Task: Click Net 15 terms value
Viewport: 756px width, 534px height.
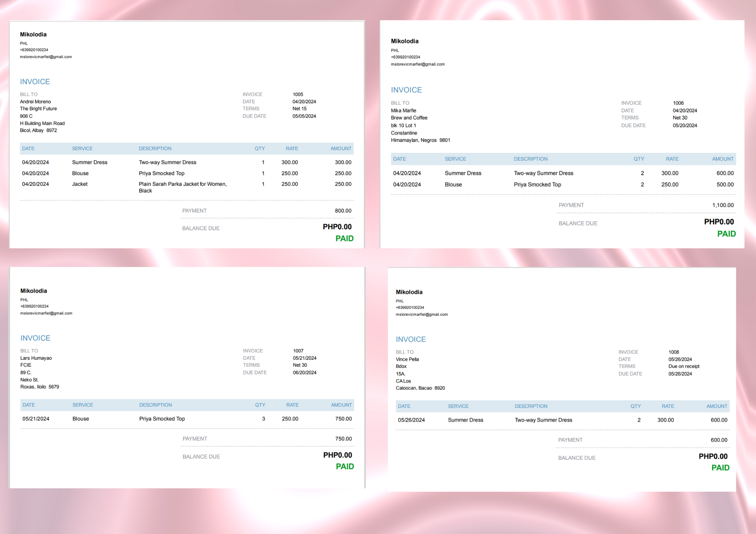Action: [x=299, y=109]
